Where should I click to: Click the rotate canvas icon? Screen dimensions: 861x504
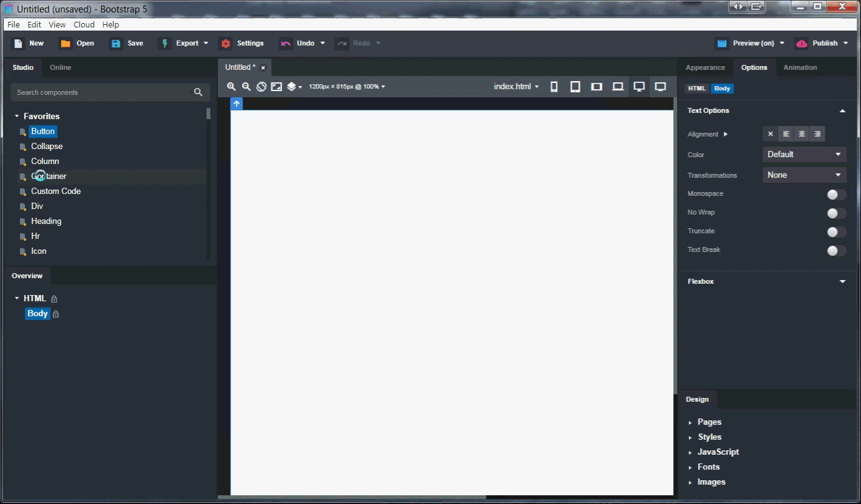click(261, 87)
